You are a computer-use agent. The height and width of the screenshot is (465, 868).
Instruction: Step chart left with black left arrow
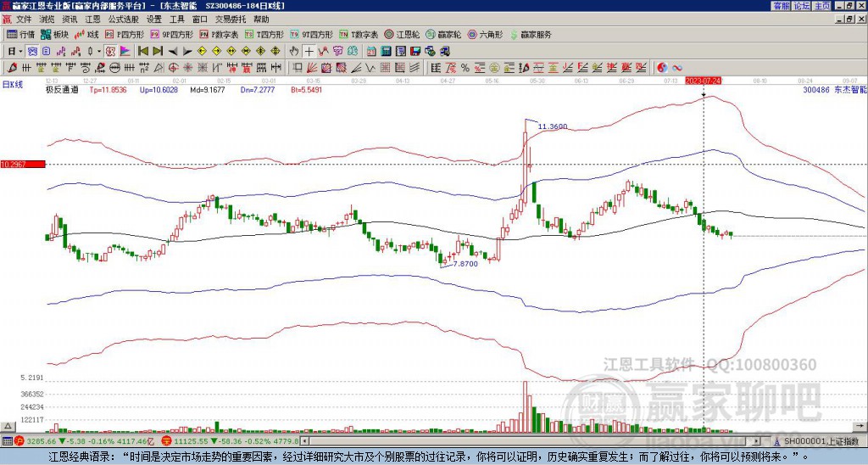[x=173, y=52]
